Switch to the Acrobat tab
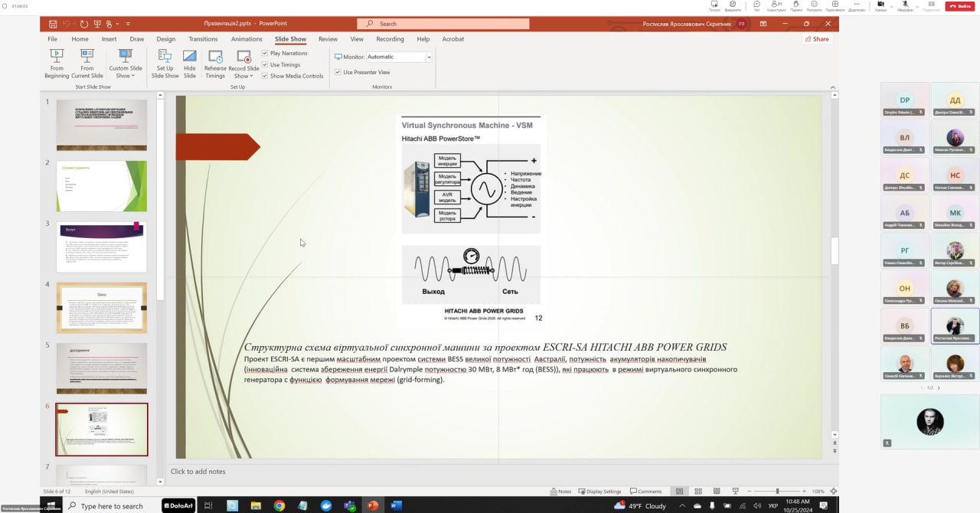Image resolution: width=980 pixels, height=513 pixels. pos(453,39)
